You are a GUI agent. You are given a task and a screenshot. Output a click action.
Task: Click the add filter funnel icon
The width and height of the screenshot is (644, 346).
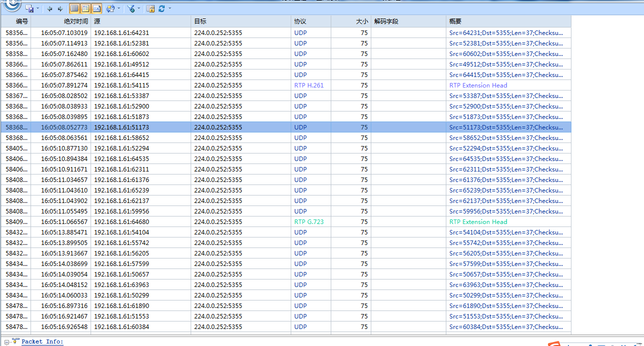[x=131, y=8]
